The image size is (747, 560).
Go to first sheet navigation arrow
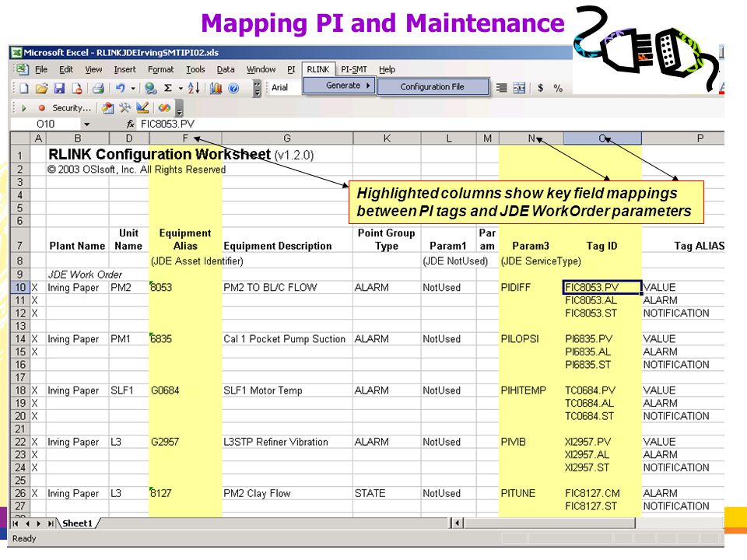16,523
